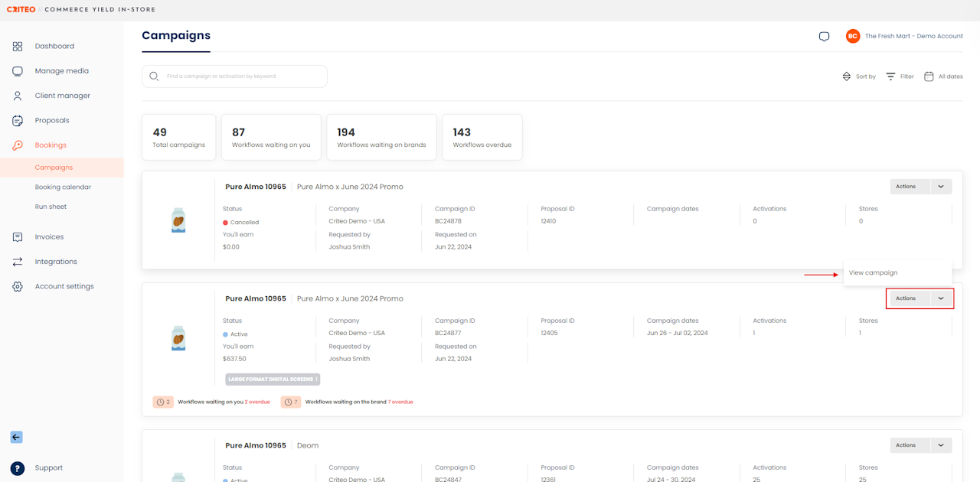The width and height of the screenshot is (980, 482).
Task: Click the Proposals icon in sidebar
Action: click(18, 121)
